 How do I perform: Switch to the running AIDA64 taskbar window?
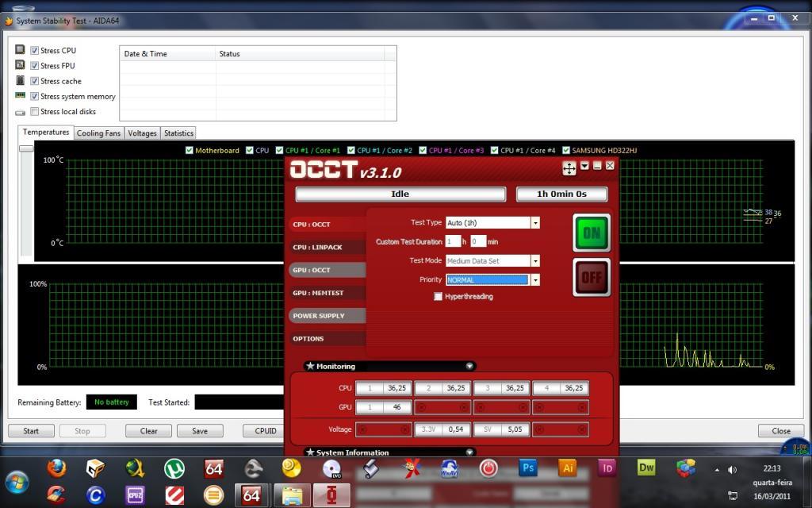251,495
